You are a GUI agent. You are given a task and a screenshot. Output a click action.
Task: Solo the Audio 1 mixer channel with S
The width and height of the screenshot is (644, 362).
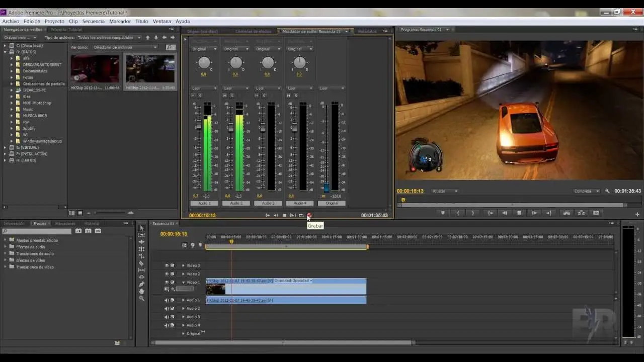click(x=200, y=96)
